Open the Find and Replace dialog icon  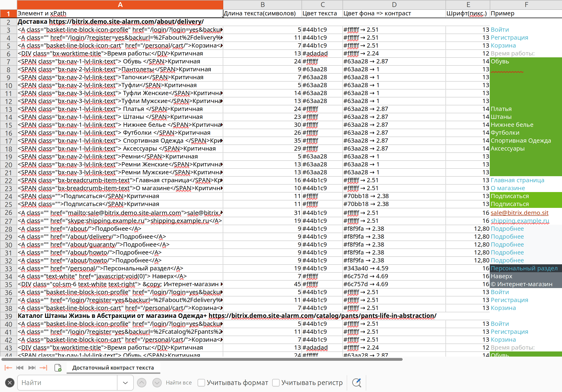356,382
